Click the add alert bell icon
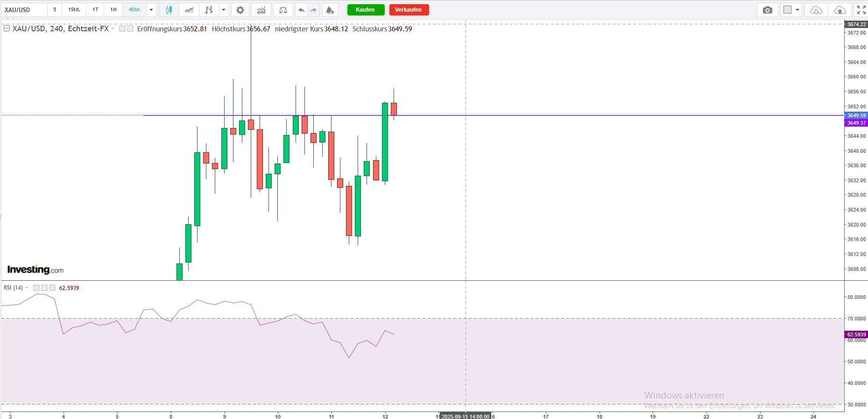This screenshot has width=868, height=419. click(330, 10)
